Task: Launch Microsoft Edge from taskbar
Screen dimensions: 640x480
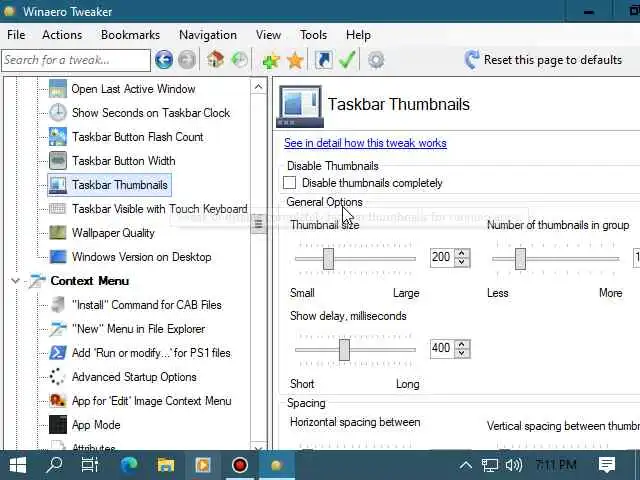Action: point(129,465)
